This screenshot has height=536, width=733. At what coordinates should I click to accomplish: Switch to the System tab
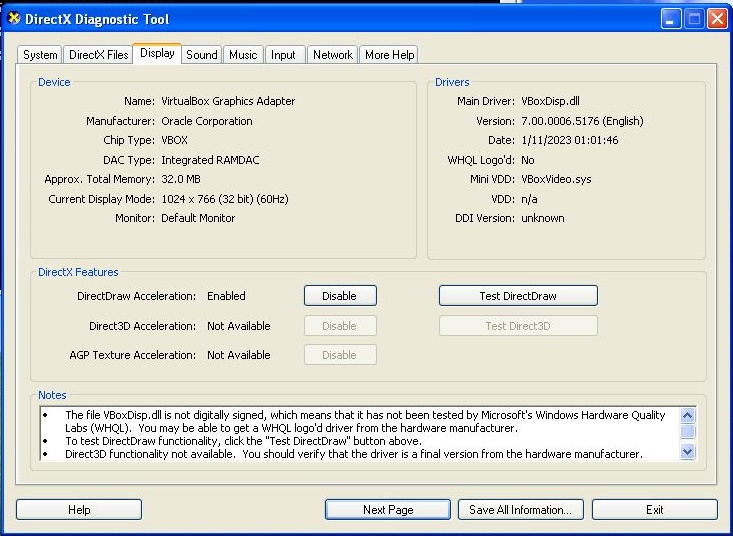click(40, 55)
